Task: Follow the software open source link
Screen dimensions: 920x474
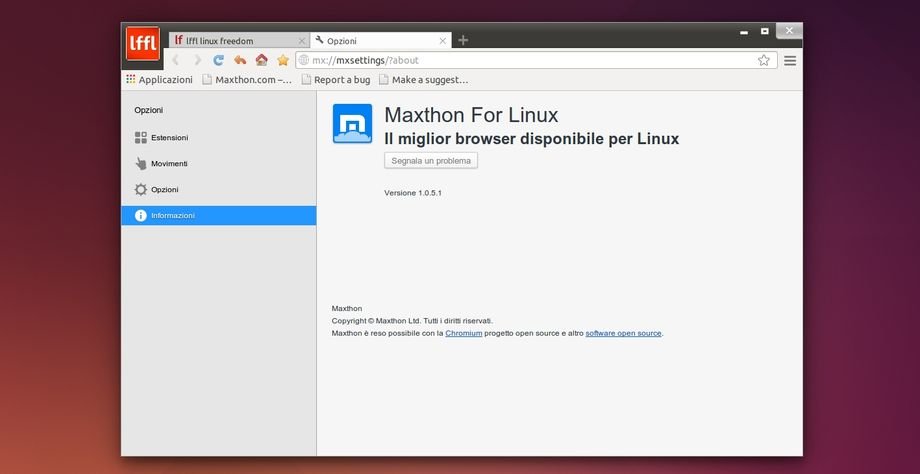Action: pyautogui.click(x=623, y=333)
